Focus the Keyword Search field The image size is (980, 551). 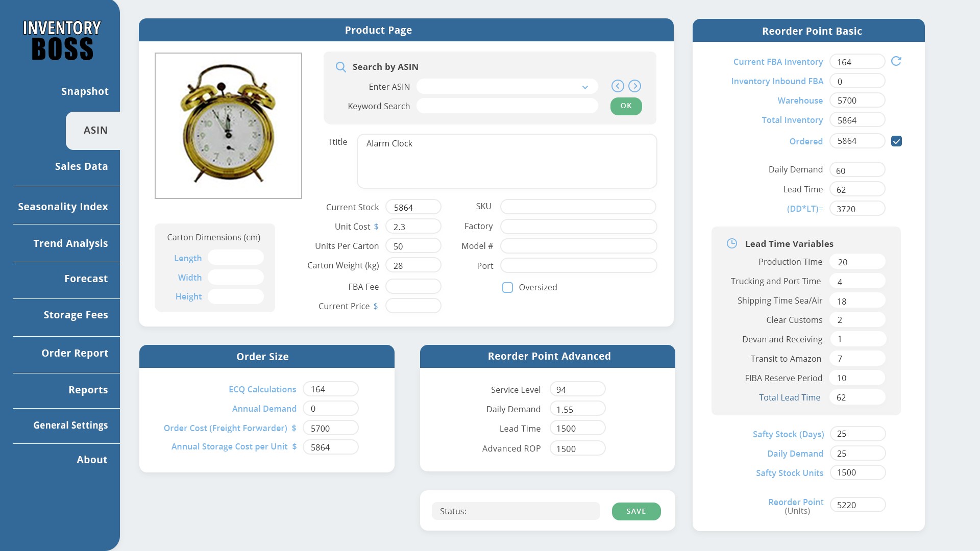507,106
